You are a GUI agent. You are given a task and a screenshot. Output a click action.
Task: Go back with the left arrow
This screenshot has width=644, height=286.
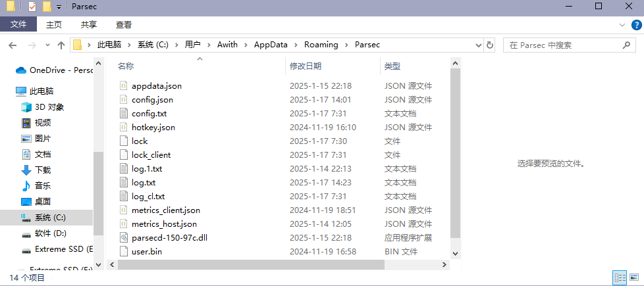13,45
